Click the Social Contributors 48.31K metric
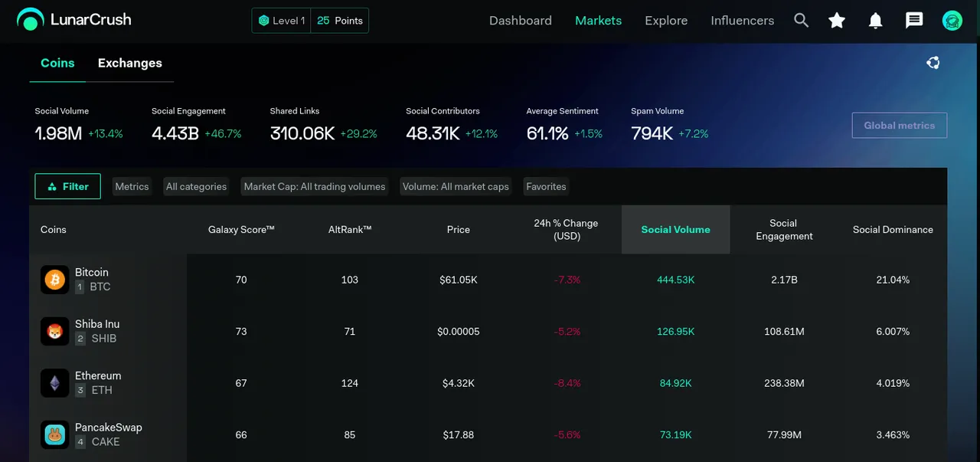 click(452, 126)
